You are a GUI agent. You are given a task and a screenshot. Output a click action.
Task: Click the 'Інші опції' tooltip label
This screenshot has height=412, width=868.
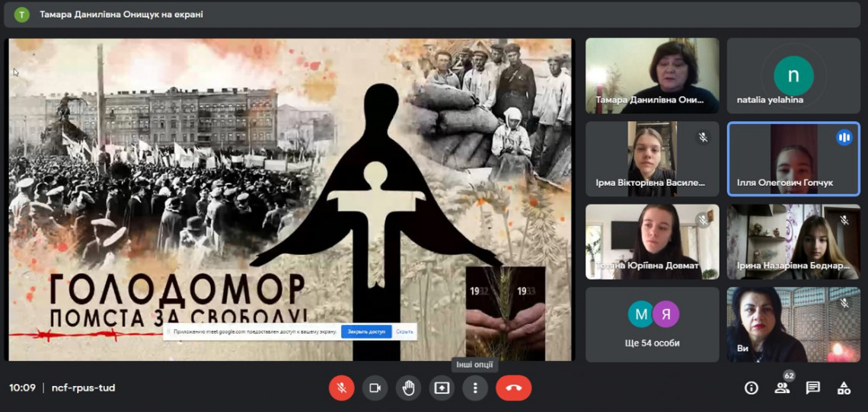click(474, 366)
